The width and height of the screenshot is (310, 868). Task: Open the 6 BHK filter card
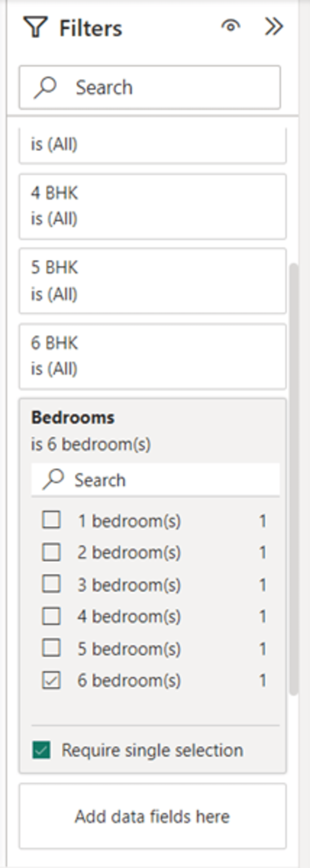tap(152, 356)
